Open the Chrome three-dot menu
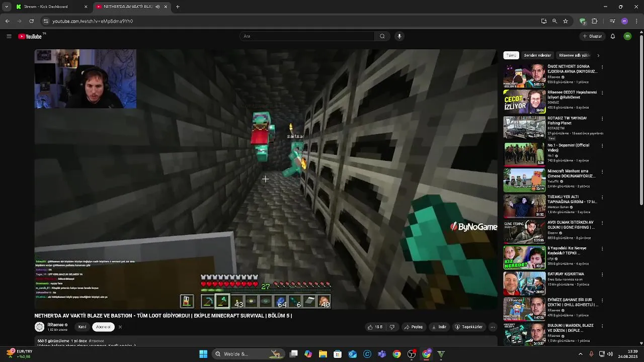Image resolution: width=644 pixels, height=362 pixels. [636, 21]
